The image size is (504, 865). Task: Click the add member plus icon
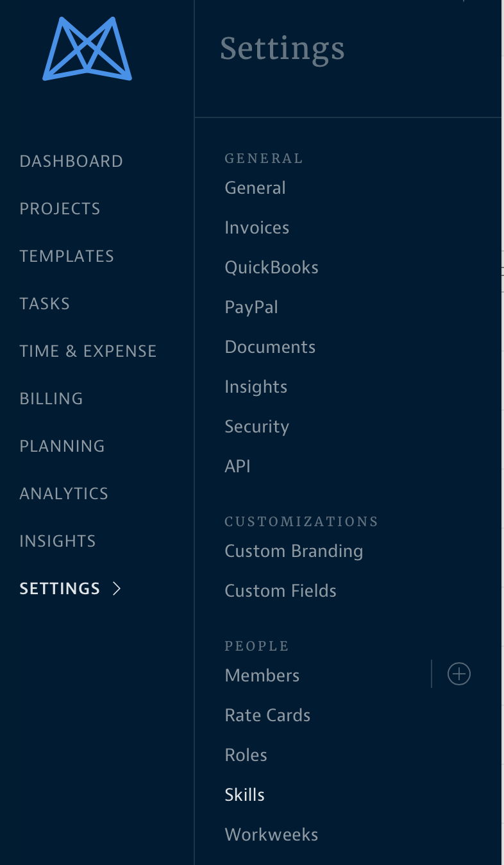458,674
